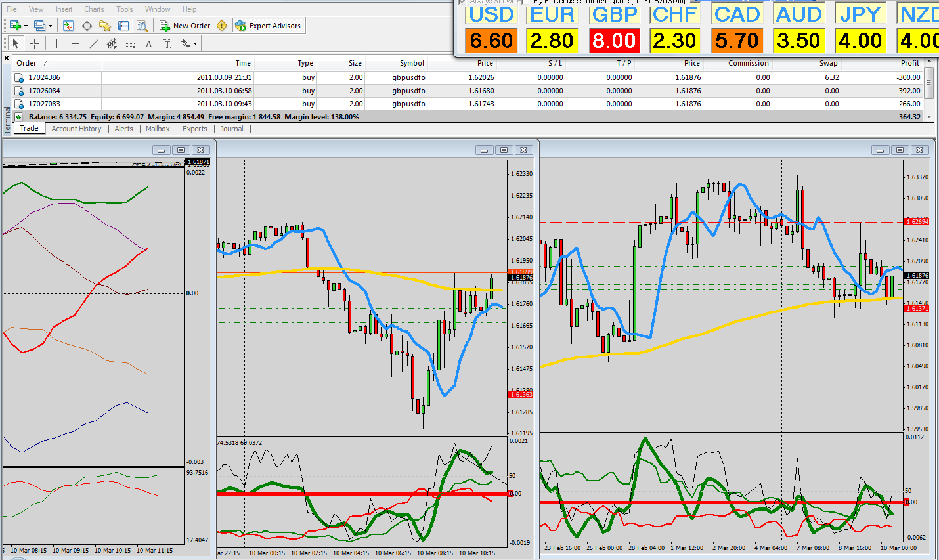Click the red GBP 8.00 strength cell
This screenshot has width=939, height=560.
[x=614, y=41]
